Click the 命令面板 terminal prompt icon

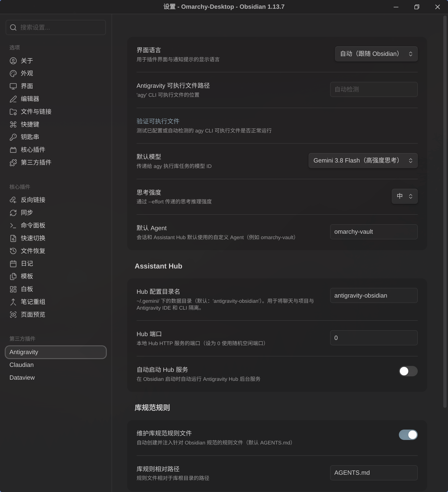(x=13, y=225)
